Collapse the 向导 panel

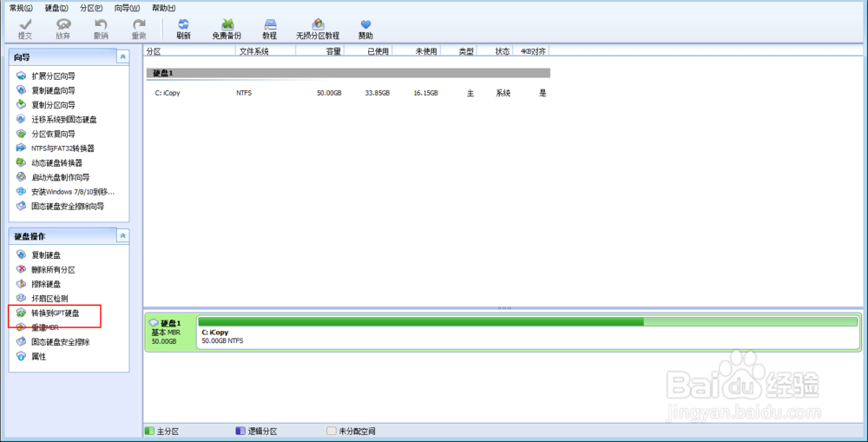click(x=123, y=56)
